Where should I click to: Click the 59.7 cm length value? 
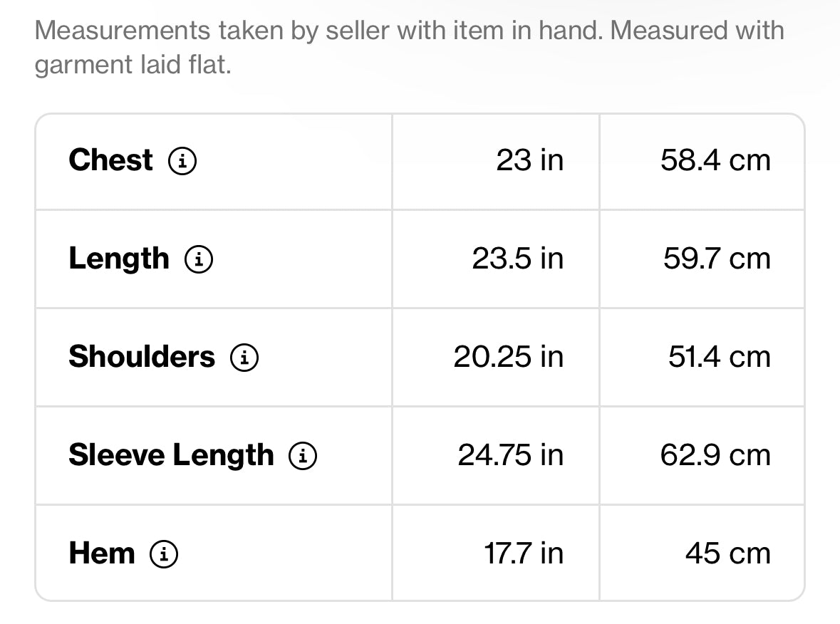click(717, 259)
